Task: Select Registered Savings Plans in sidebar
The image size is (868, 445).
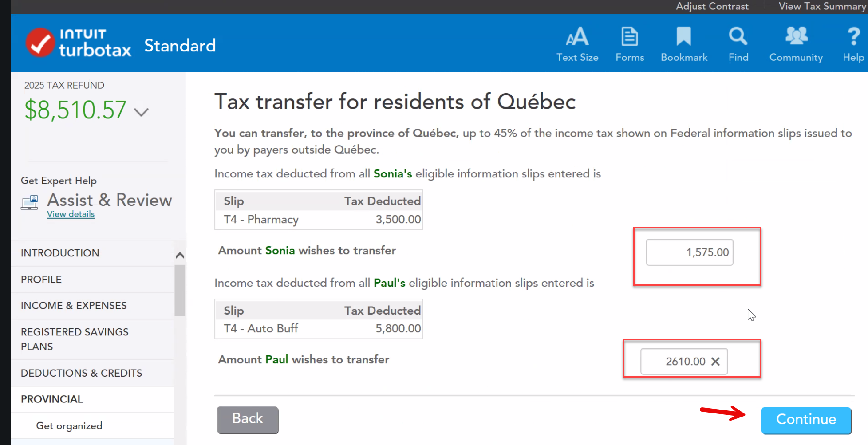Action: coord(75,339)
